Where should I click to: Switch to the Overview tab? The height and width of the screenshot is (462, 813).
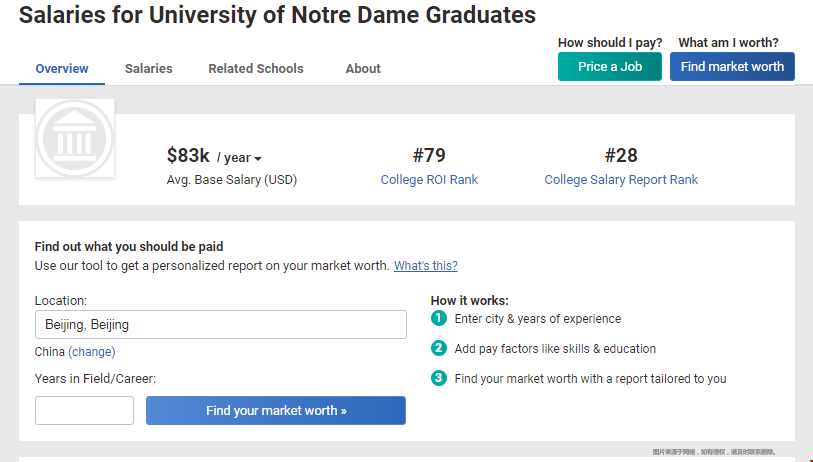coord(62,68)
